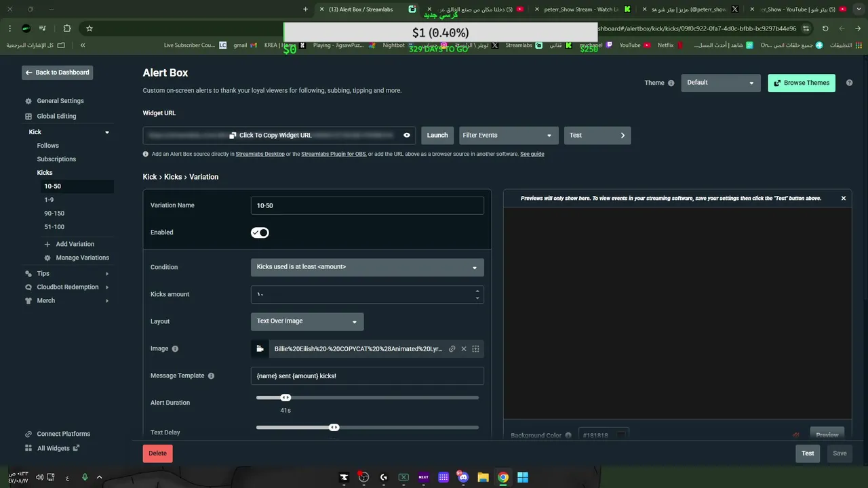Image resolution: width=868 pixels, height=488 pixels.
Task: Open the See guide link
Action: (532, 155)
